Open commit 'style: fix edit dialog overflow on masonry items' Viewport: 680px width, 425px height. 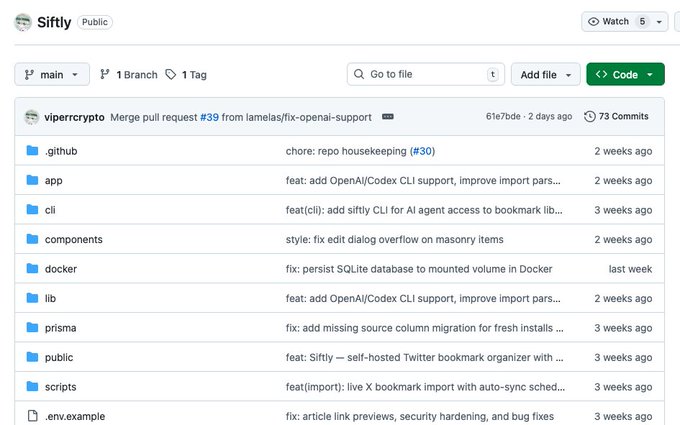tap(395, 239)
